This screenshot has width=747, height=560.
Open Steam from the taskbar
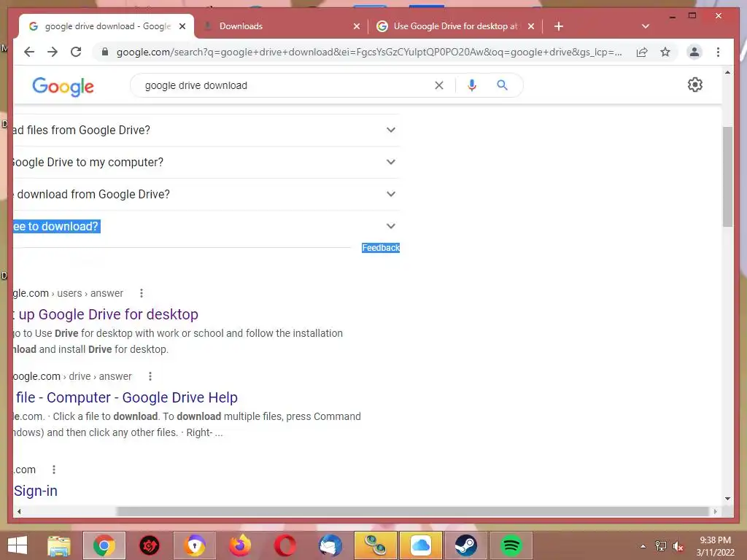click(465, 545)
